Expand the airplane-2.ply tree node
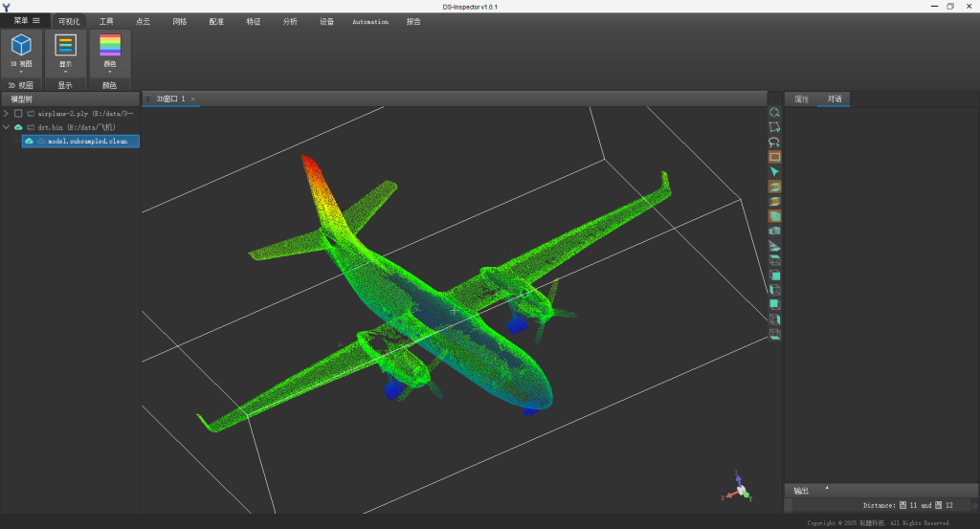Image resolution: width=980 pixels, height=529 pixels. (x=7, y=114)
